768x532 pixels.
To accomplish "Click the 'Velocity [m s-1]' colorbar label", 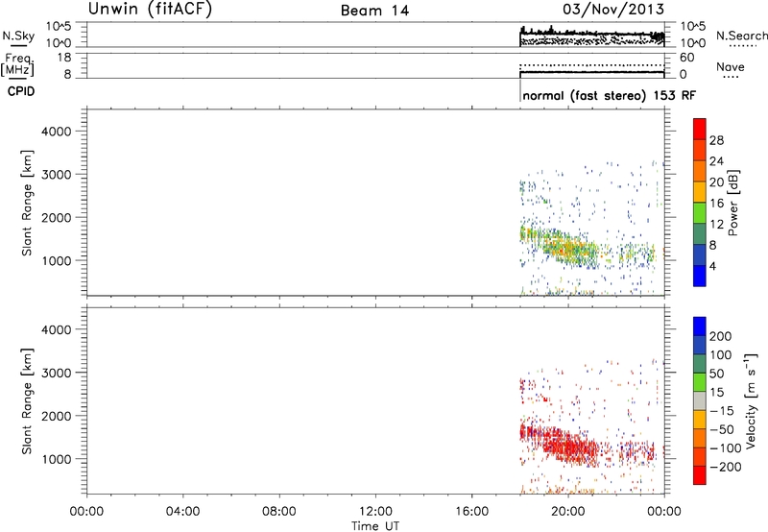I will (x=750, y=400).
